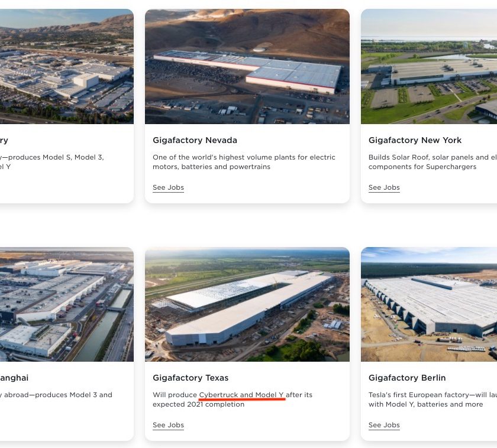The width and height of the screenshot is (497, 448).
Task: Select the Gigafactory New York heading
Action: (415, 140)
